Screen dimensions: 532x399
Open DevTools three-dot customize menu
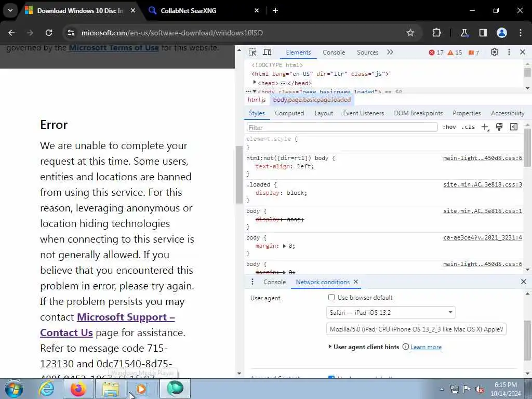tap(509, 52)
